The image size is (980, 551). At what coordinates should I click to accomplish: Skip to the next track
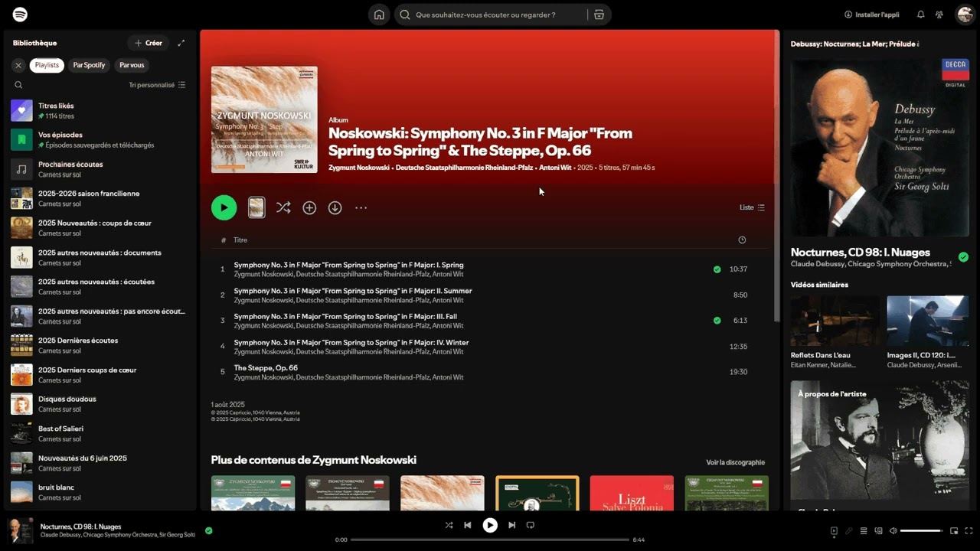pyautogui.click(x=512, y=525)
